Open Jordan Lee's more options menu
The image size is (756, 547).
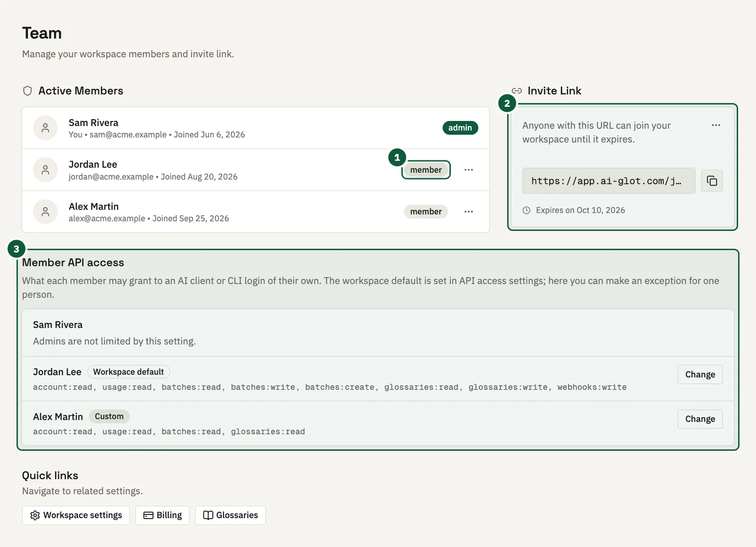click(469, 170)
